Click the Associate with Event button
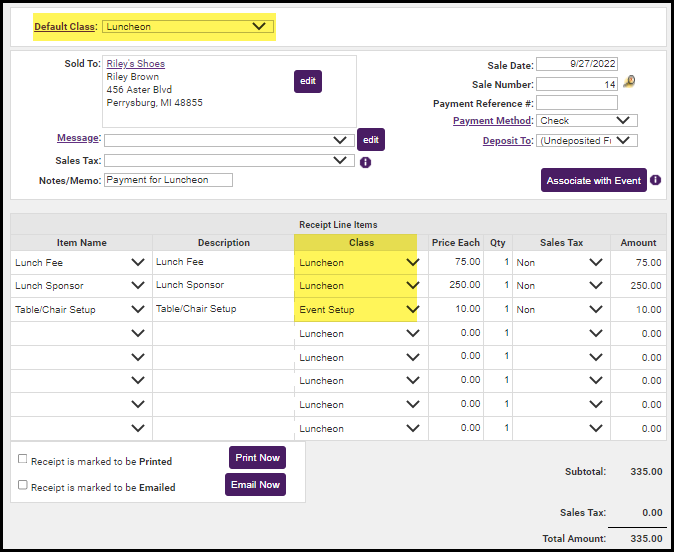The image size is (674, 552). tap(593, 181)
